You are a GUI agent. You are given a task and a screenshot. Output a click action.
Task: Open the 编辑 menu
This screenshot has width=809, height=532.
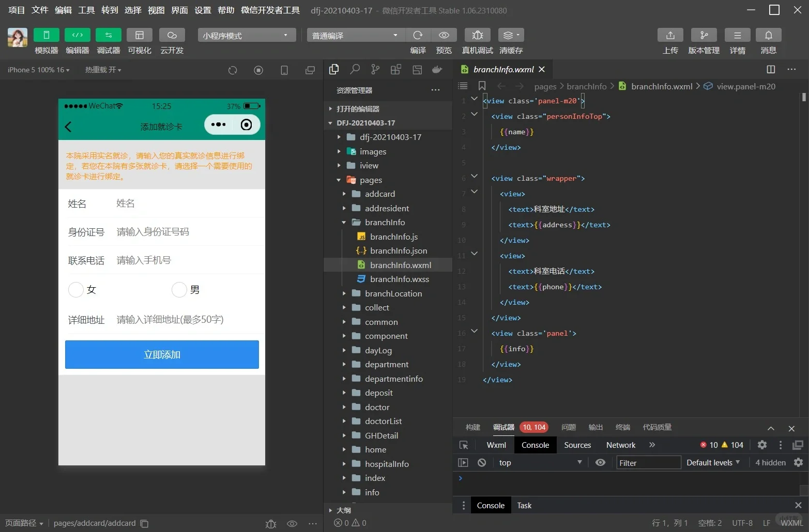[63, 10]
